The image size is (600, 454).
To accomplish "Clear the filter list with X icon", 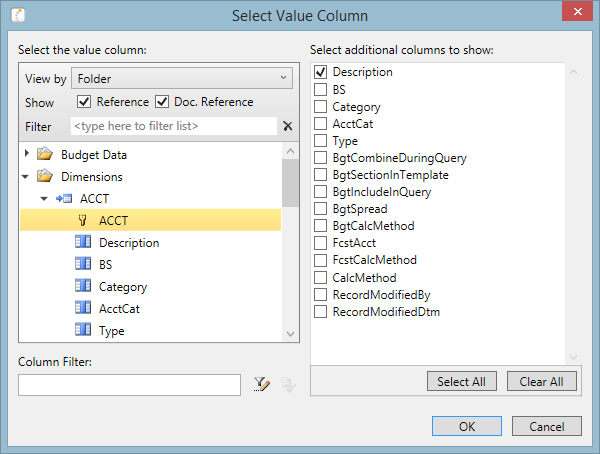I will tap(288, 127).
